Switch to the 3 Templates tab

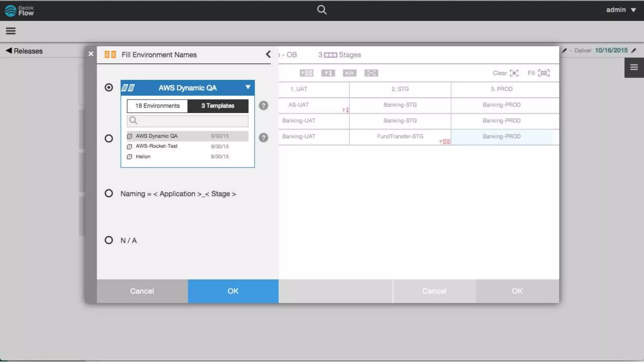[218, 106]
